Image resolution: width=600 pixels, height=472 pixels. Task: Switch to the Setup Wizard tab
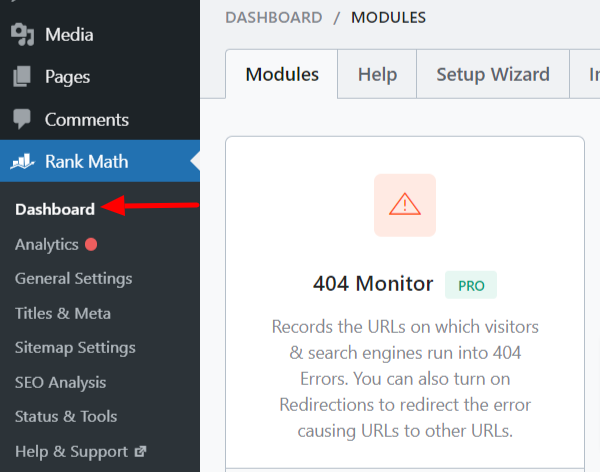tap(493, 74)
